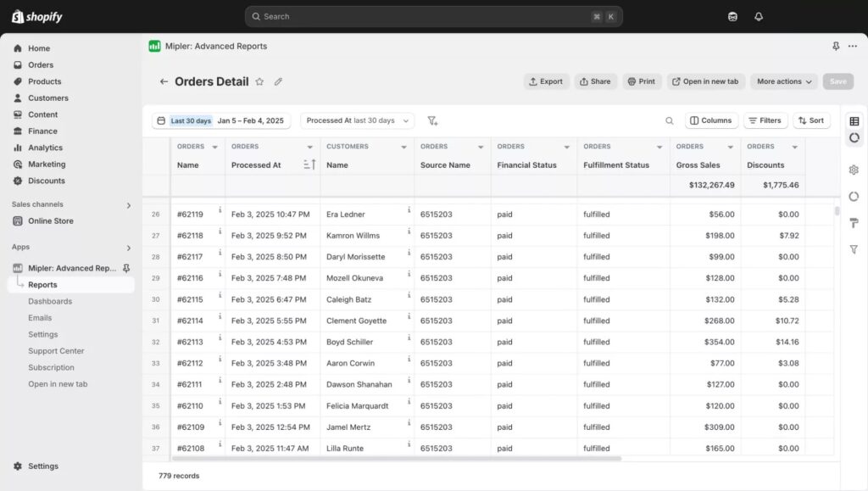The height and width of the screenshot is (491, 868).
Task: Go to Dashboards in the Mipler menu
Action: tap(50, 301)
